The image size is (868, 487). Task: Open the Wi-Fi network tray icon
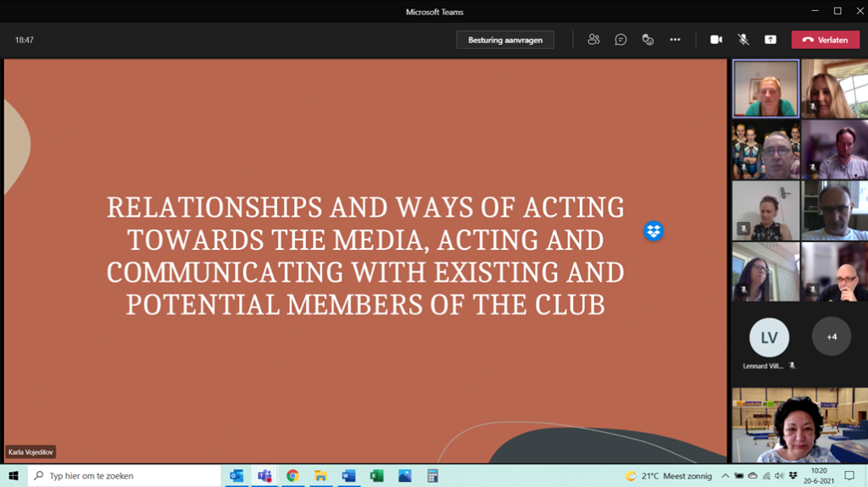click(766, 476)
